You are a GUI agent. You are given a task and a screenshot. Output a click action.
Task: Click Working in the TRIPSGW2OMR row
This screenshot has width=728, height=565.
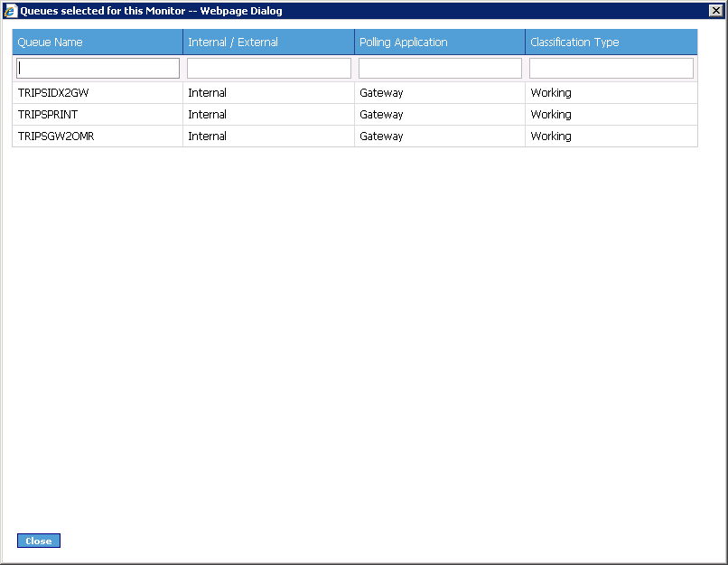pyautogui.click(x=551, y=137)
